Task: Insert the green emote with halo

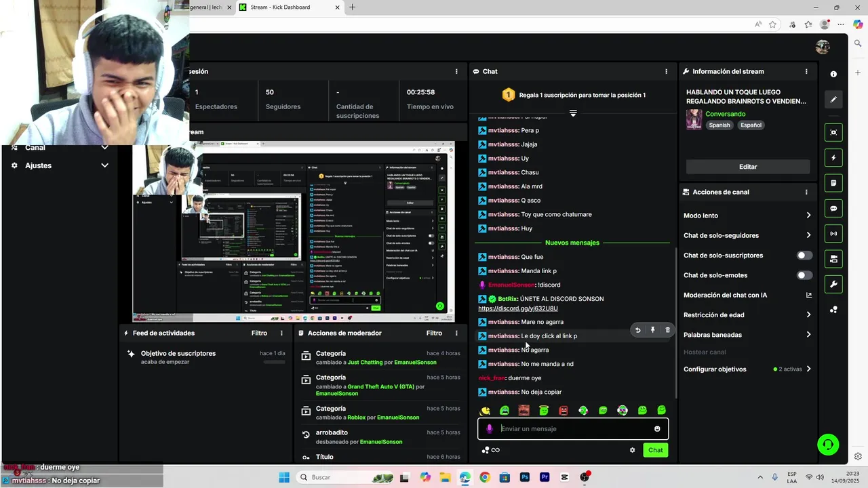Action: click(544, 410)
